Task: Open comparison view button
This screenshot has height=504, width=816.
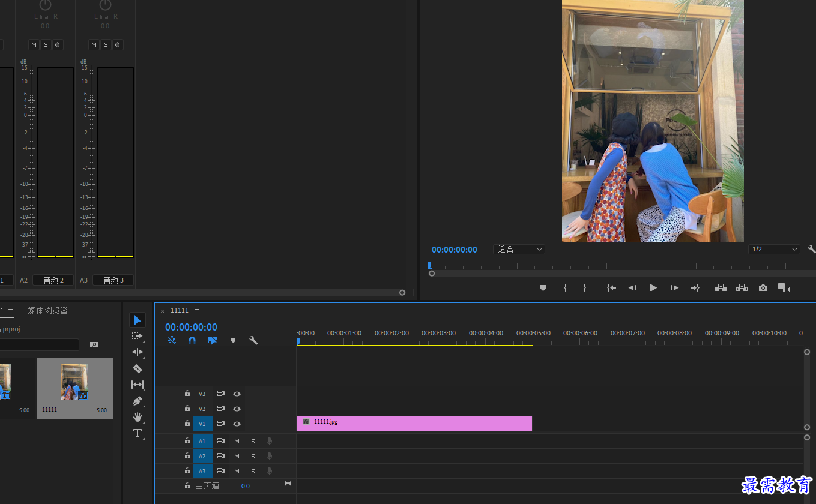Action: pyautogui.click(x=784, y=288)
